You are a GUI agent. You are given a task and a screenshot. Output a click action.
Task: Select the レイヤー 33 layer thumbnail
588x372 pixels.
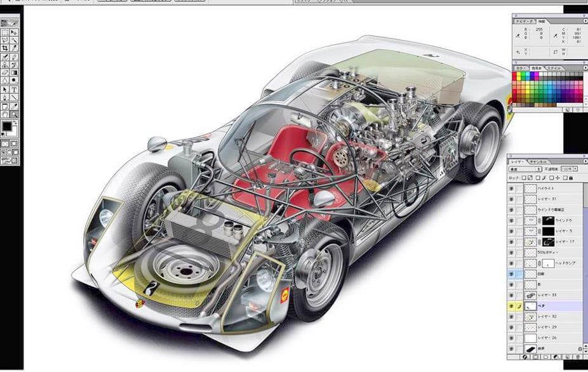point(530,295)
